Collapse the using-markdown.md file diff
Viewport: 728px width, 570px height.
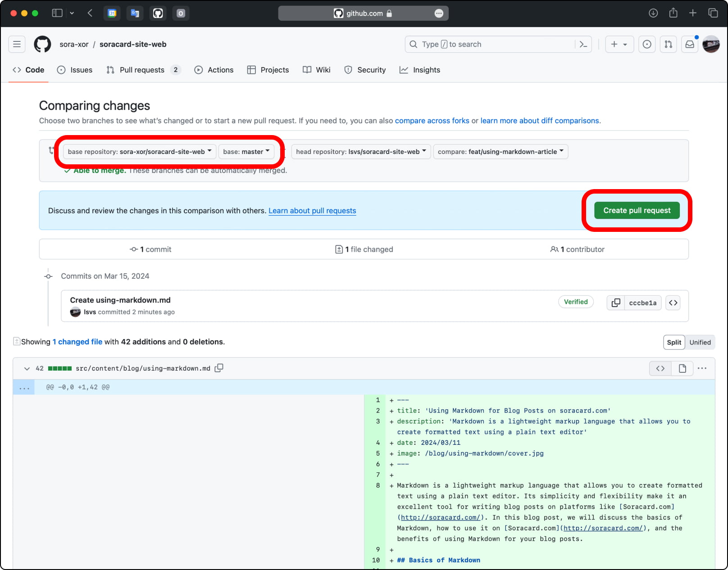point(27,368)
